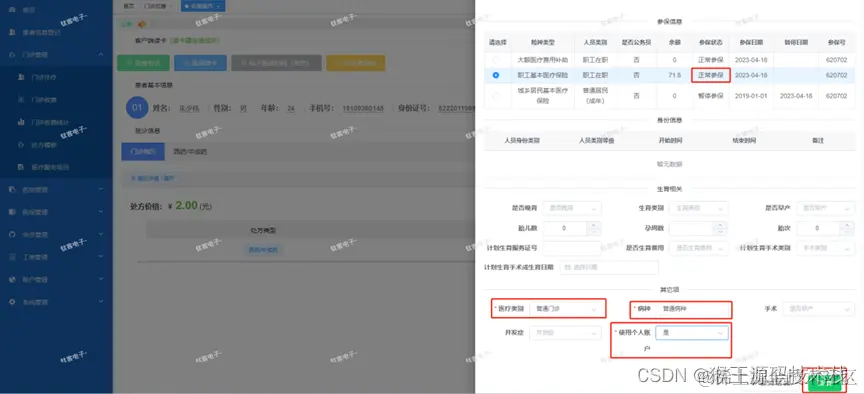Expand the 药房管理 sidebar group
The image size is (864, 394).
click(56, 190)
